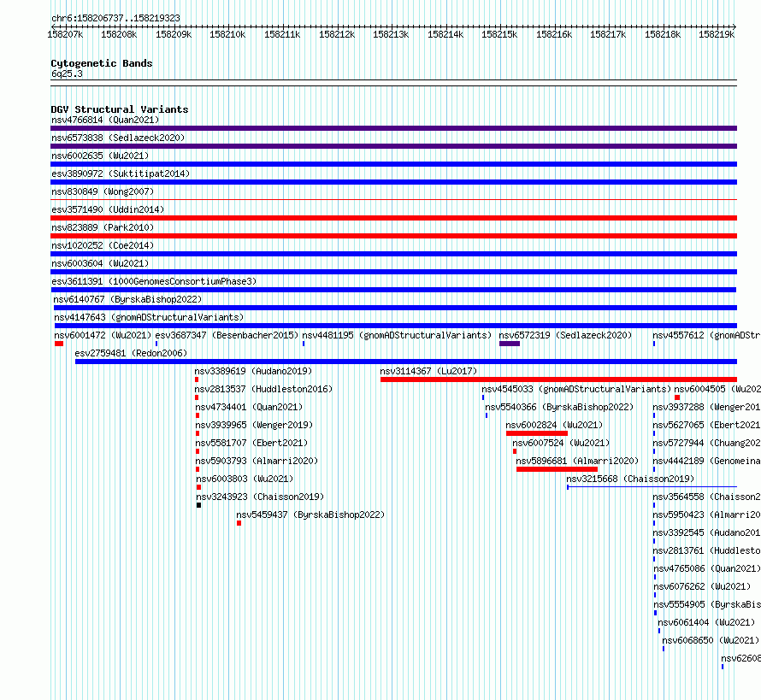
Task: Click the red nsv3389619 Audano2019 marker
Action: pos(197,379)
